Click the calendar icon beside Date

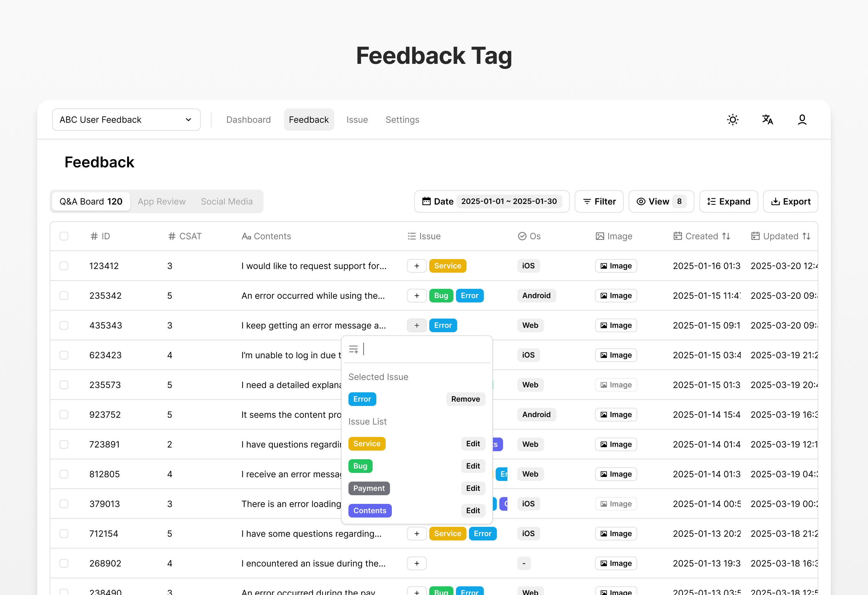[x=427, y=201]
